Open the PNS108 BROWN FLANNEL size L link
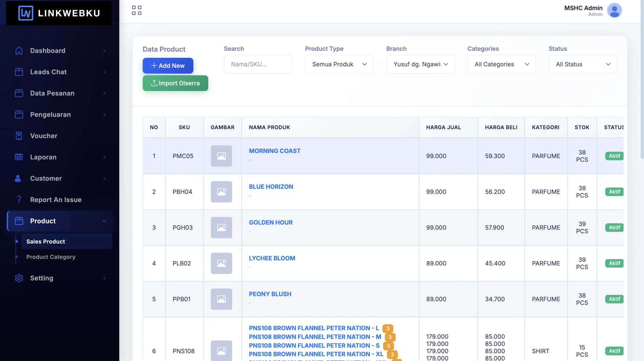 click(314, 328)
